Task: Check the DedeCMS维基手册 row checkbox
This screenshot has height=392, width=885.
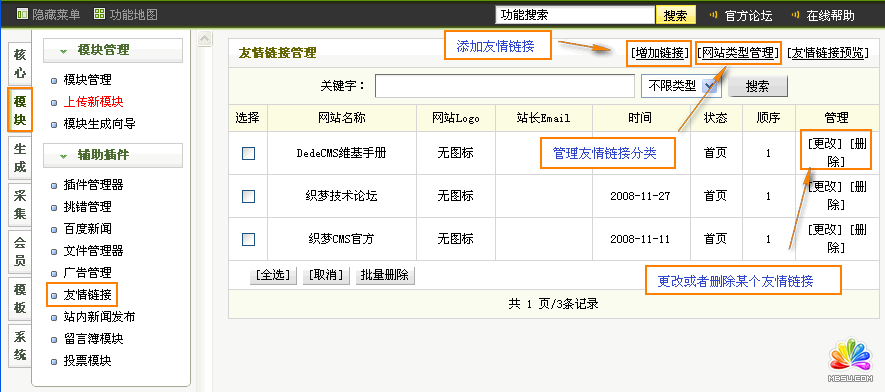Action: (x=248, y=153)
